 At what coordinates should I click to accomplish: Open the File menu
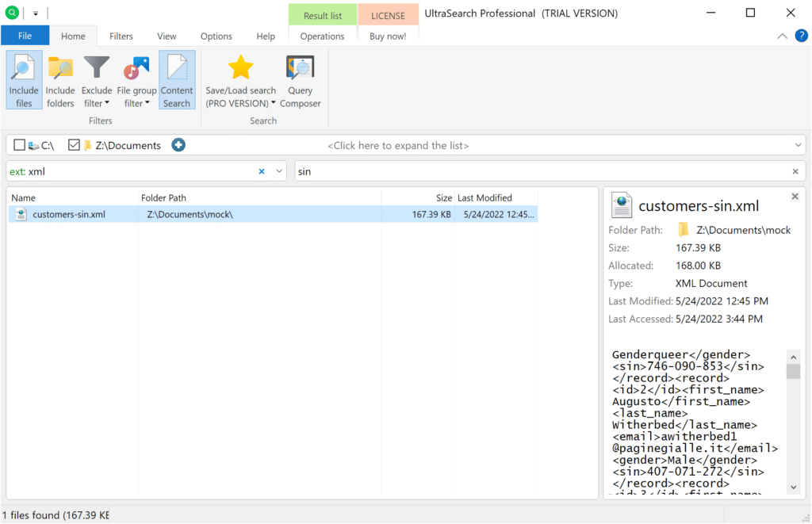click(x=25, y=36)
